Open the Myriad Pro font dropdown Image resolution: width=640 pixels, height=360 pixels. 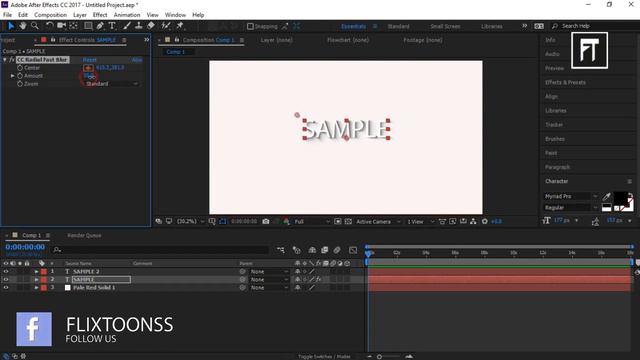coord(571,196)
